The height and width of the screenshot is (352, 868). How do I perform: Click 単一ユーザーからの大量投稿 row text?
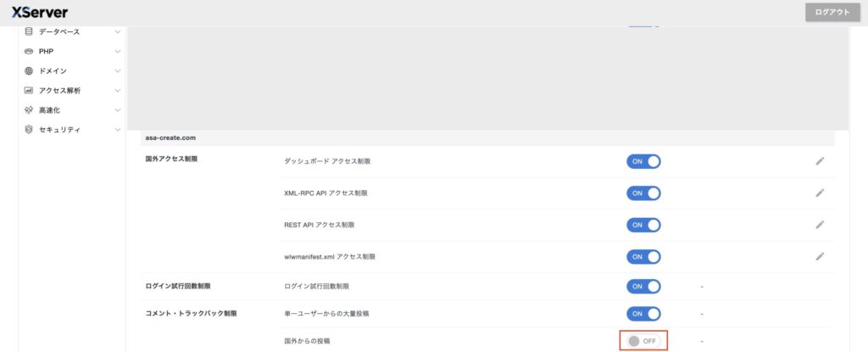326,314
